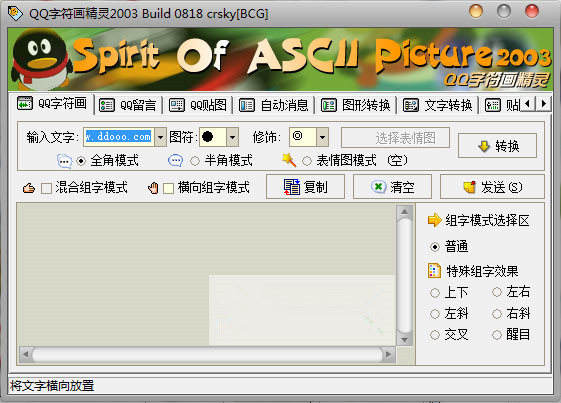Open the 修饰 decoration dropdown
This screenshot has width=561, height=403.
tap(322, 137)
